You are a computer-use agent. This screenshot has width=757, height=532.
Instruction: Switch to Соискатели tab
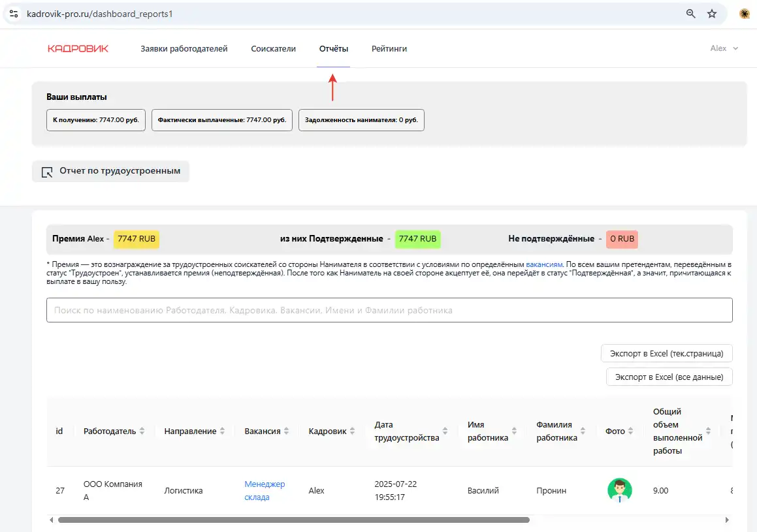click(273, 48)
